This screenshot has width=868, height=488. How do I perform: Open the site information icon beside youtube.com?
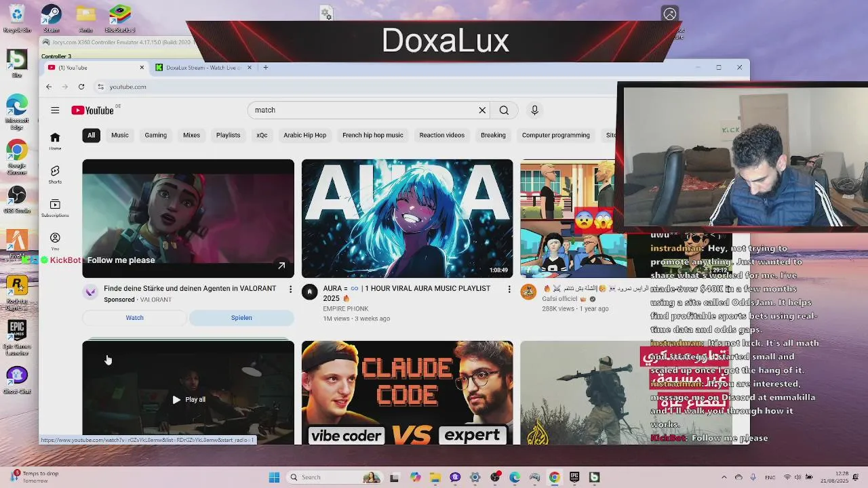(100, 87)
